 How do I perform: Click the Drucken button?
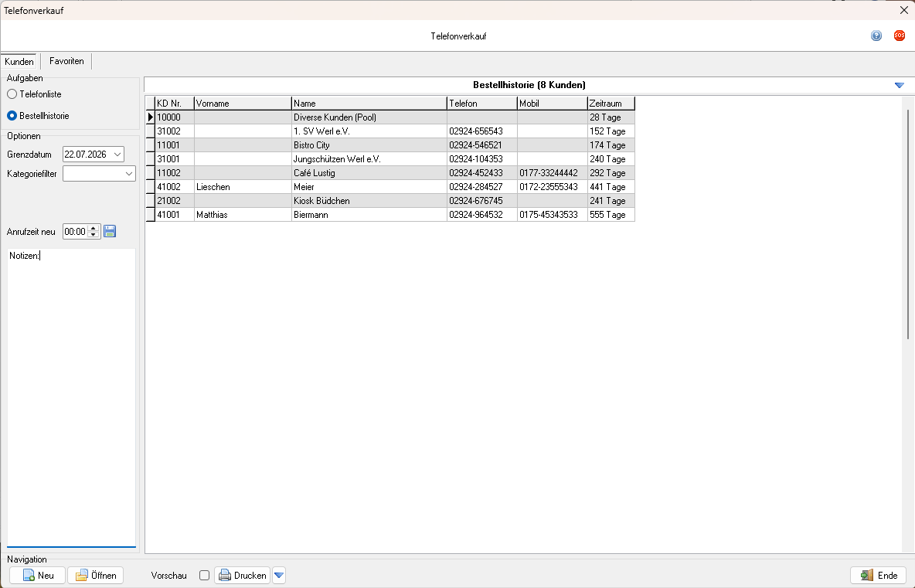point(242,575)
